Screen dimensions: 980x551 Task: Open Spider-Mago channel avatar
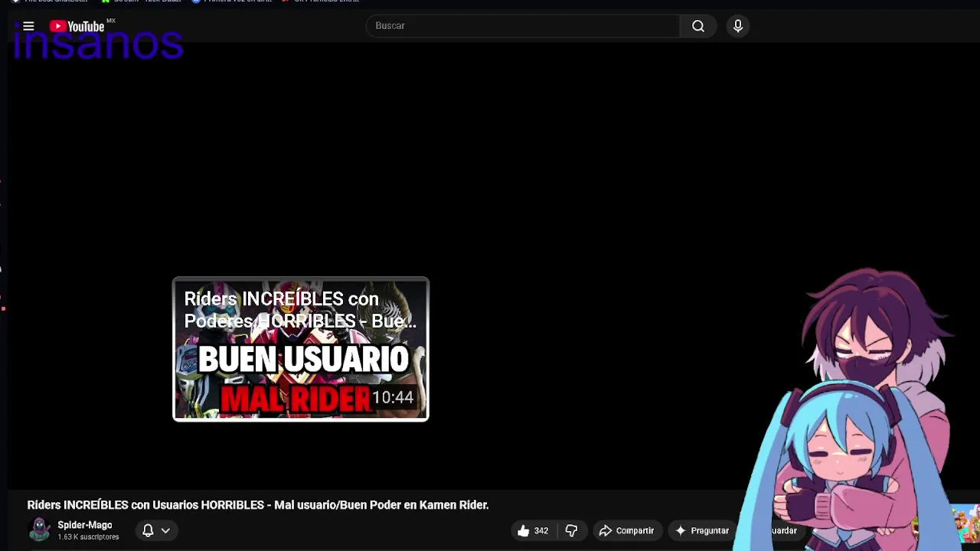click(40, 530)
